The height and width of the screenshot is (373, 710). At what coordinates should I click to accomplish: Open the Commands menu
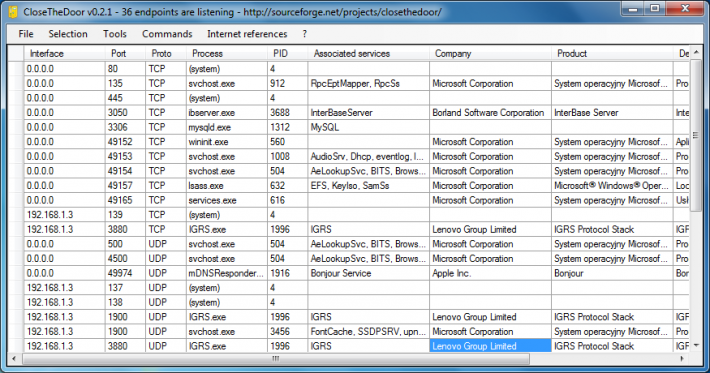167,34
